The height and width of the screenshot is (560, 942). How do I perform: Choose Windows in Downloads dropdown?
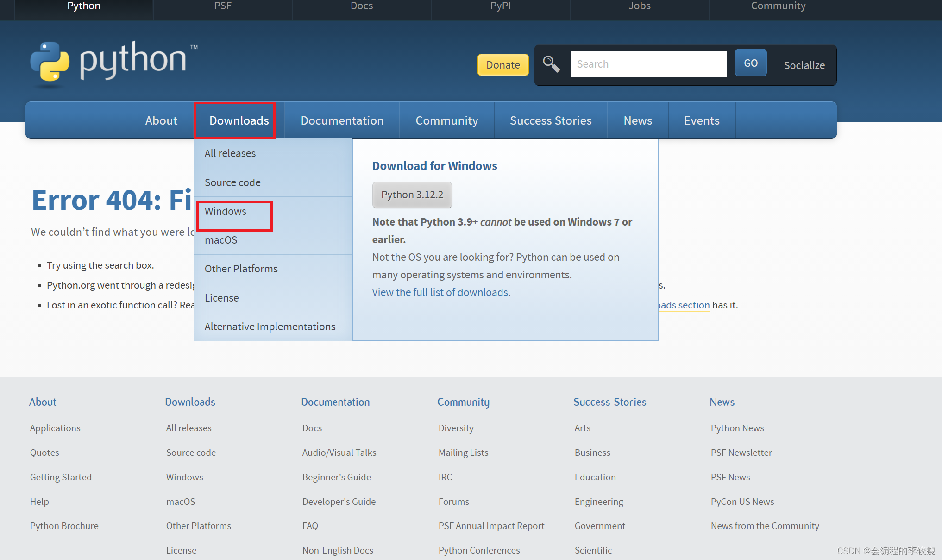(x=273, y=211)
